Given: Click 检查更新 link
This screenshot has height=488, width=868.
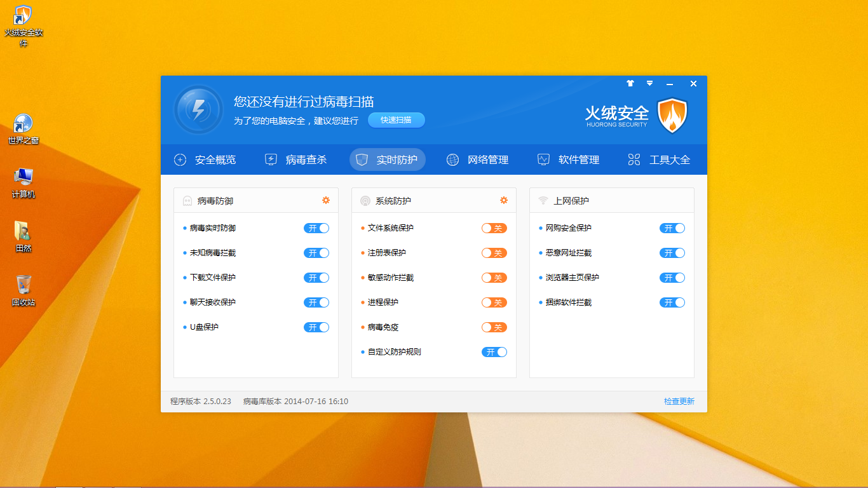Looking at the screenshot, I should [679, 402].
